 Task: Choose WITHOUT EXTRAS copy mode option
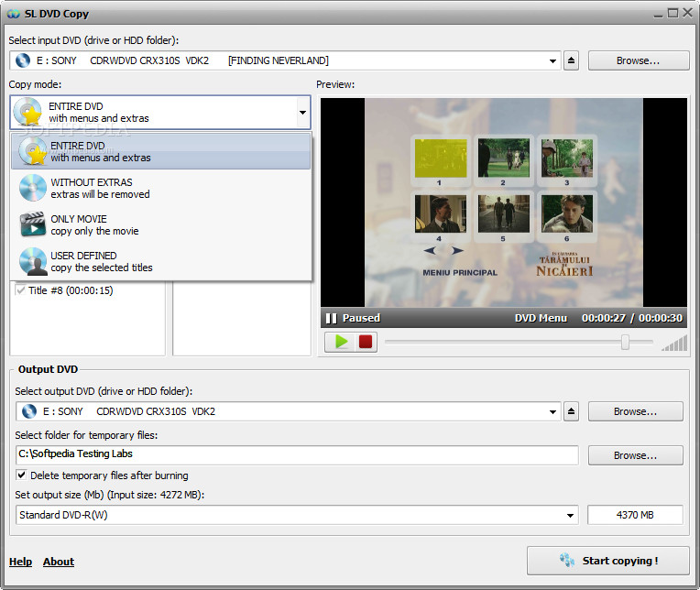160,188
